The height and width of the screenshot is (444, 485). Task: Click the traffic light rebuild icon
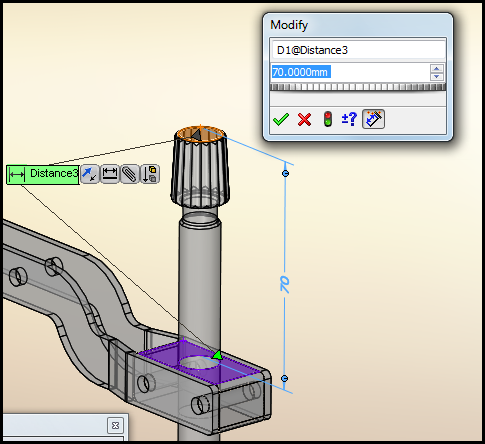328,119
